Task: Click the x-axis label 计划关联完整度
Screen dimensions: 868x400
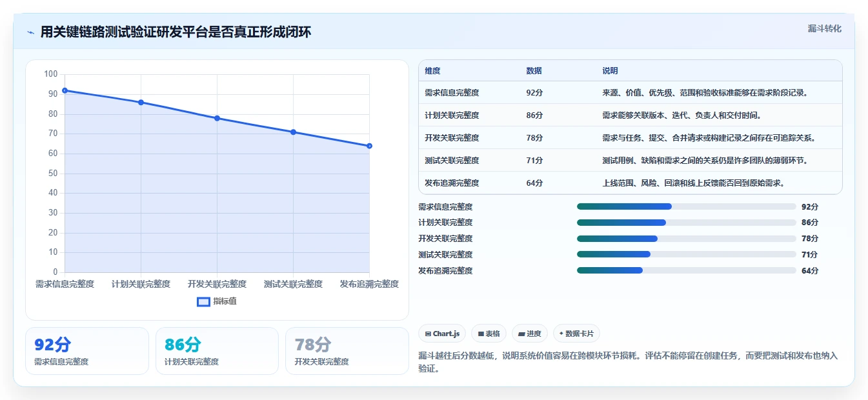Action: [141, 284]
